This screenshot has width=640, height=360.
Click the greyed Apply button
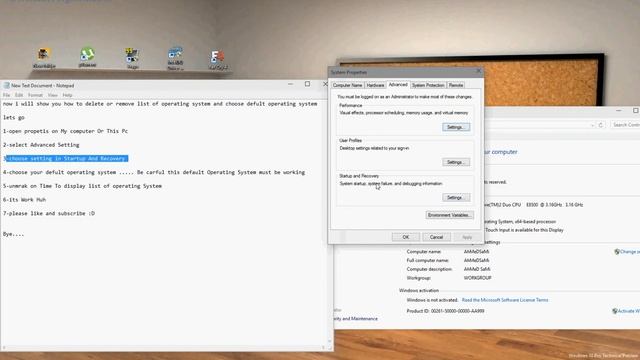467,237
